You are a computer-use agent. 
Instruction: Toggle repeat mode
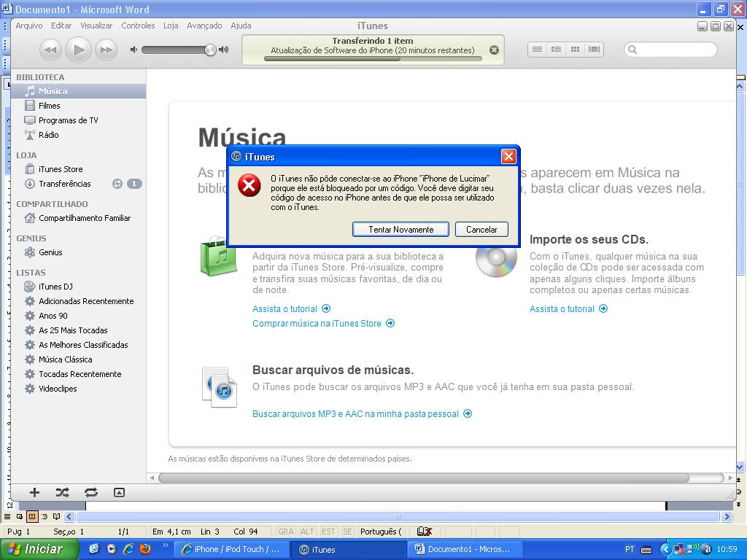pos(91,492)
